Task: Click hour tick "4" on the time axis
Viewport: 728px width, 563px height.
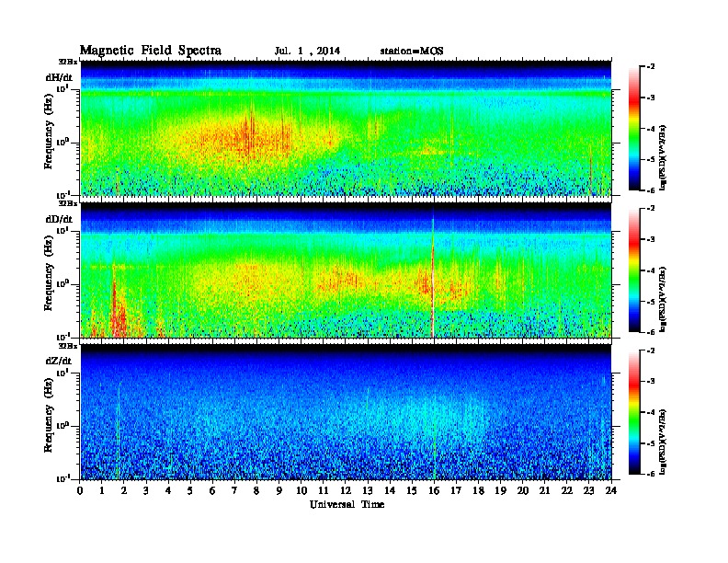Action: [x=168, y=491]
